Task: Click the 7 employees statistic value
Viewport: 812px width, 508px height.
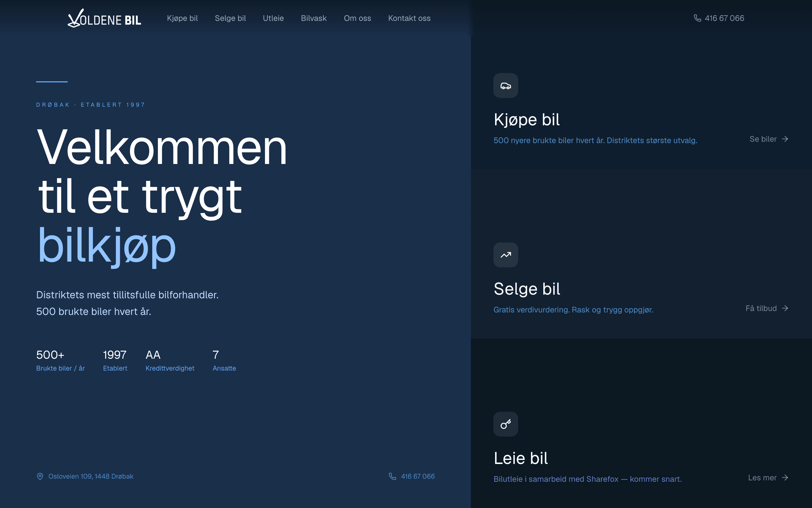Action: pyautogui.click(x=216, y=355)
